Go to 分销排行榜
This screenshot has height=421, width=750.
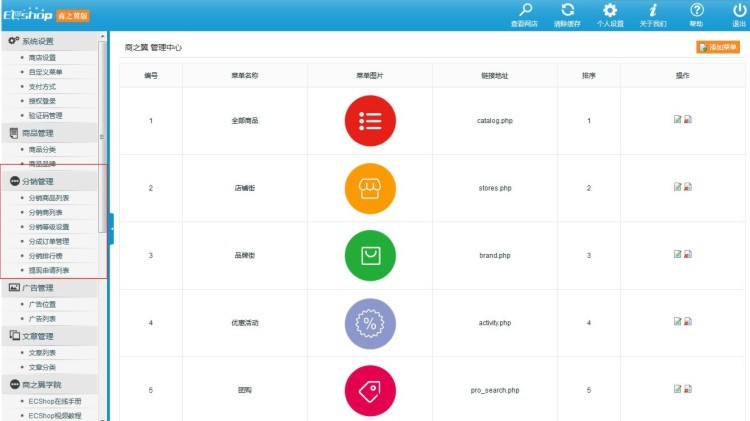tap(45, 255)
